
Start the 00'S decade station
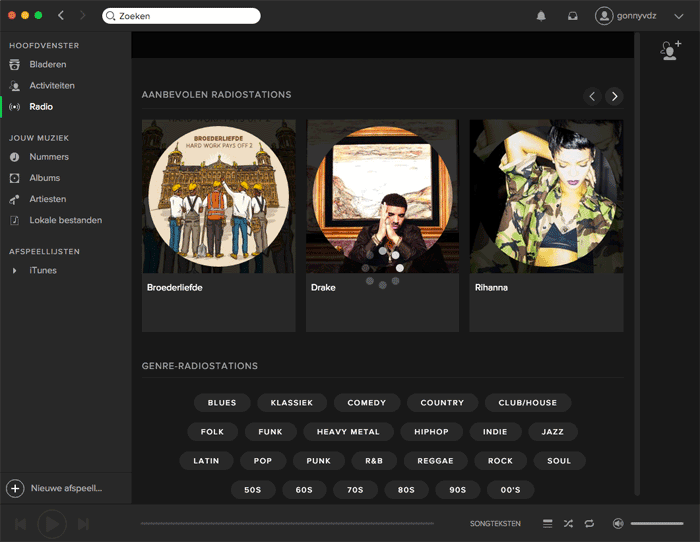pyautogui.click(x=510, y=490)
